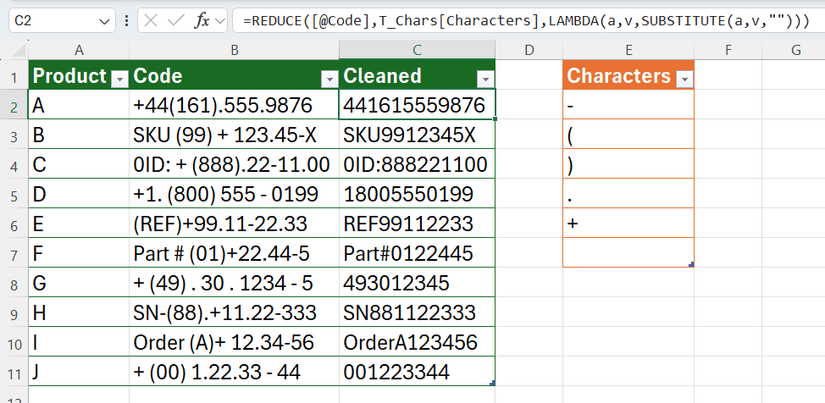Expand the function list chevron beside fx
Viewport: 825px width, 403px height.
coord(220,21)
